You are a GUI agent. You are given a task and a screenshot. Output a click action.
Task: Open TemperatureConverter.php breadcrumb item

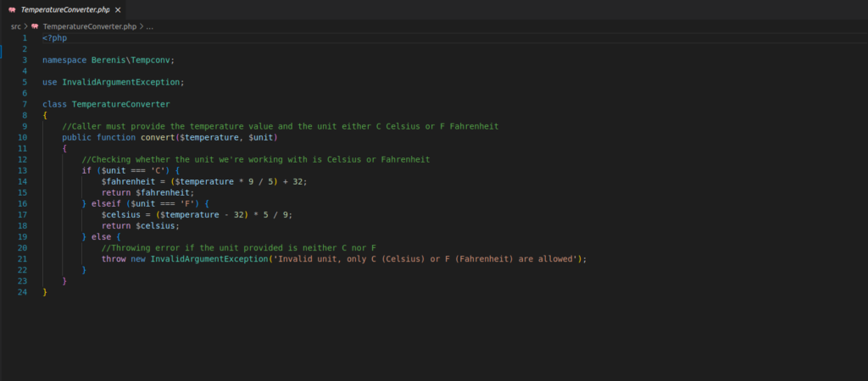[x=90, y=26]
